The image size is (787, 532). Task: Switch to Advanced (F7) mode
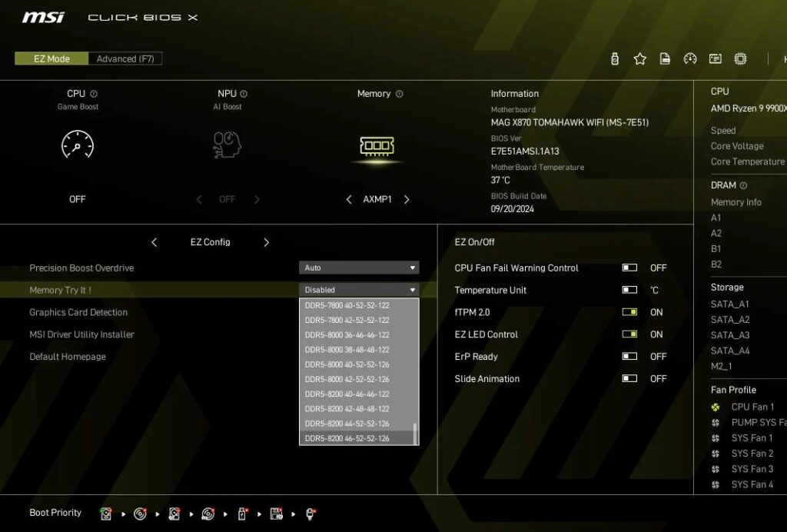click(124, 58)
